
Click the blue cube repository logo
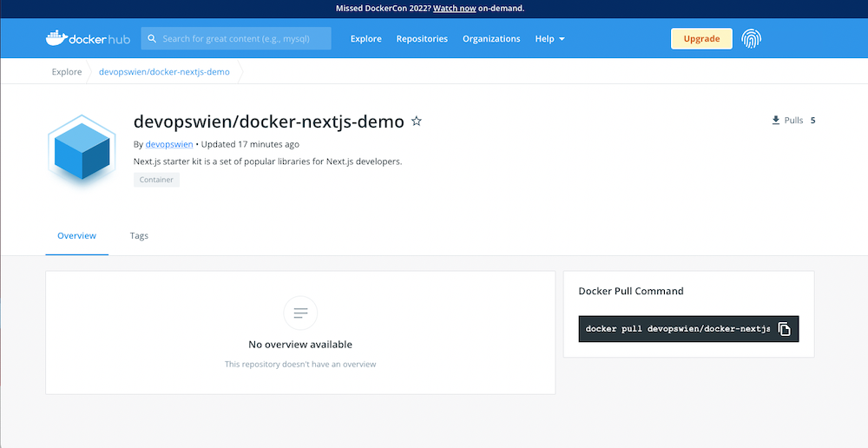(x=82, y=150)
